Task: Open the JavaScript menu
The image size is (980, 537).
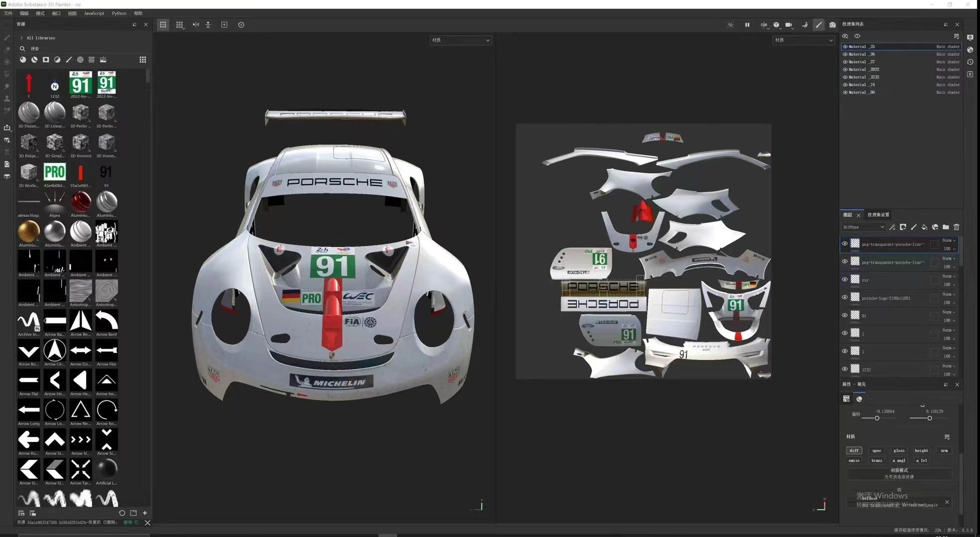Action: coord(94,13)
